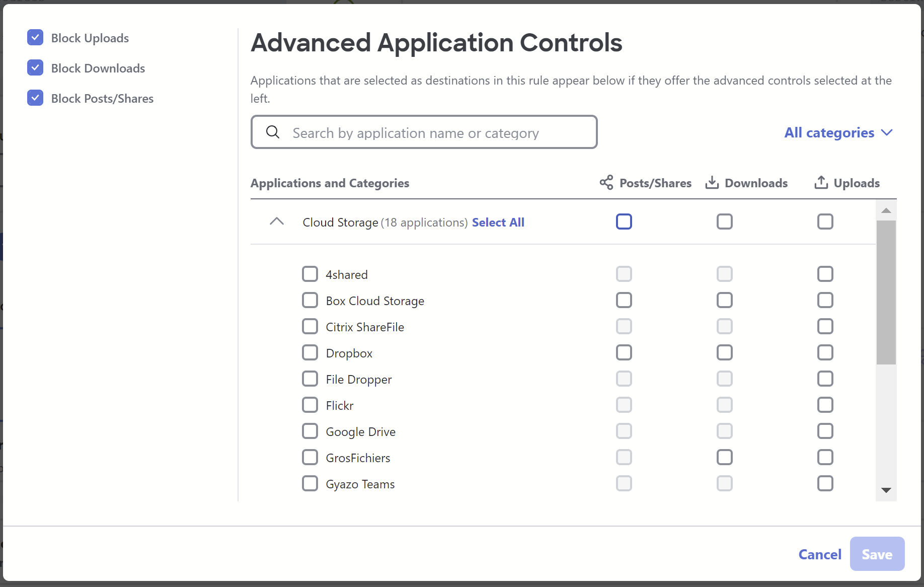Uncheck Block Downloads checkbox
The height and width of the screenshot is (587, 924).
tap(35, 68)
